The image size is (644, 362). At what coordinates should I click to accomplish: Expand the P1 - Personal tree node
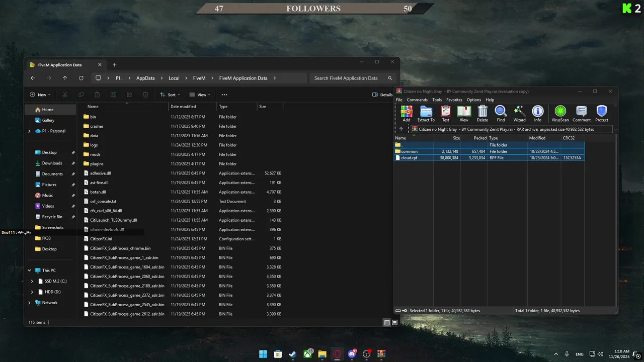tap(29, 131)
